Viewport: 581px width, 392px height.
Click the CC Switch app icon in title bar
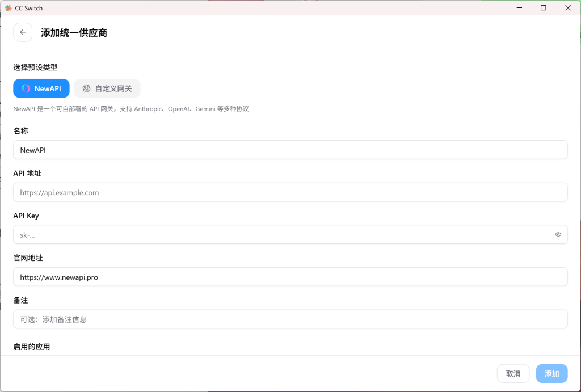click(8, 8)
